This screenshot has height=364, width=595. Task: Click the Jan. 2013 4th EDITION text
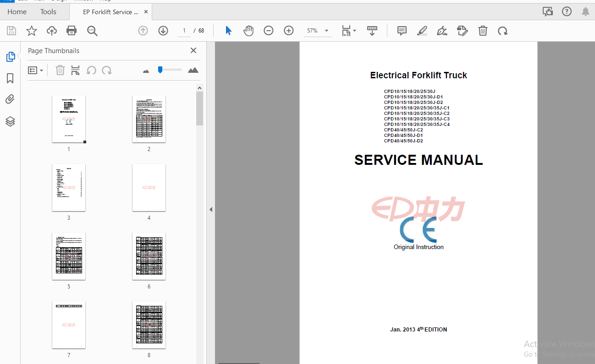[419, 329]
